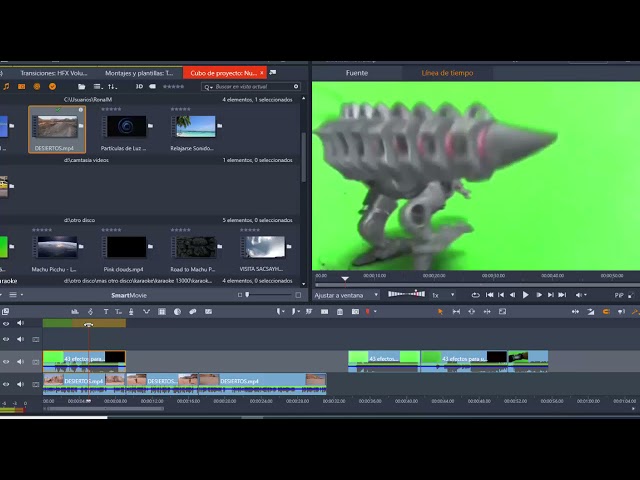Click the preview scrubber bar

pos(476,284)
